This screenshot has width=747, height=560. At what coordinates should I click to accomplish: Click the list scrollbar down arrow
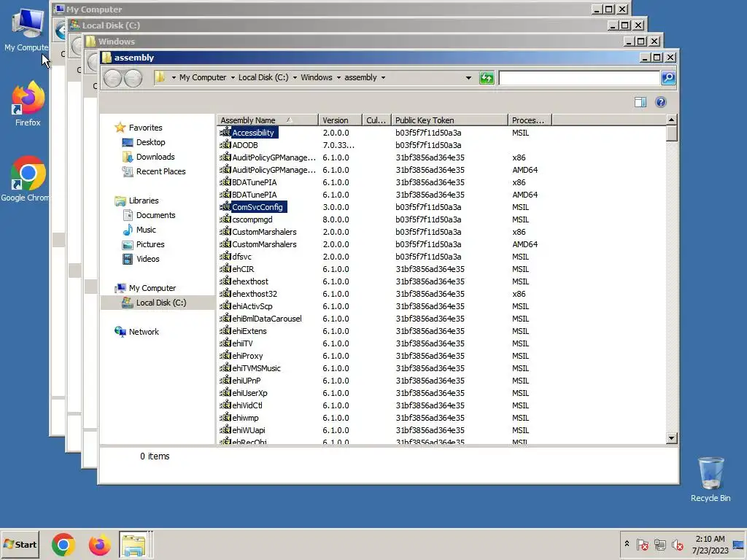[x=671, y=438]
